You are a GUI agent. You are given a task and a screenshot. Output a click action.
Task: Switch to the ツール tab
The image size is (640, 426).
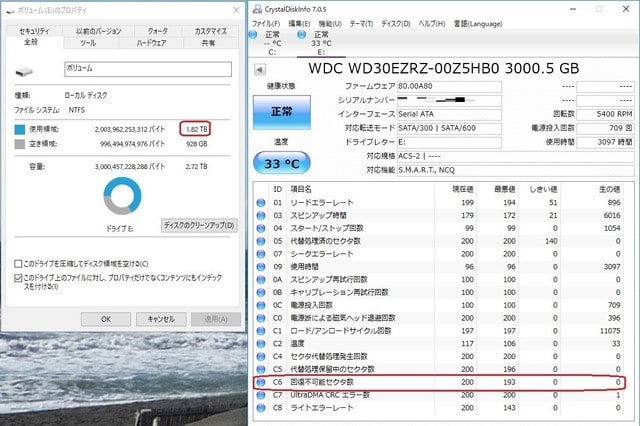88,43
